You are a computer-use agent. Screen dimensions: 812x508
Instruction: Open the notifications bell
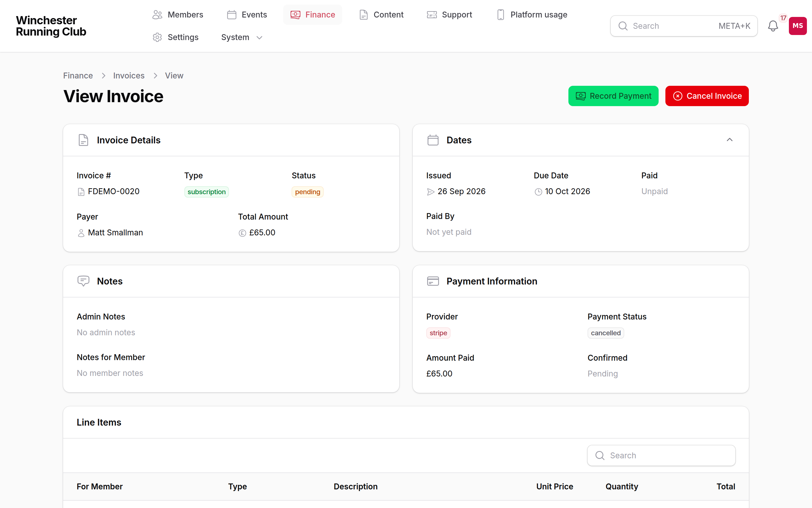773,26
